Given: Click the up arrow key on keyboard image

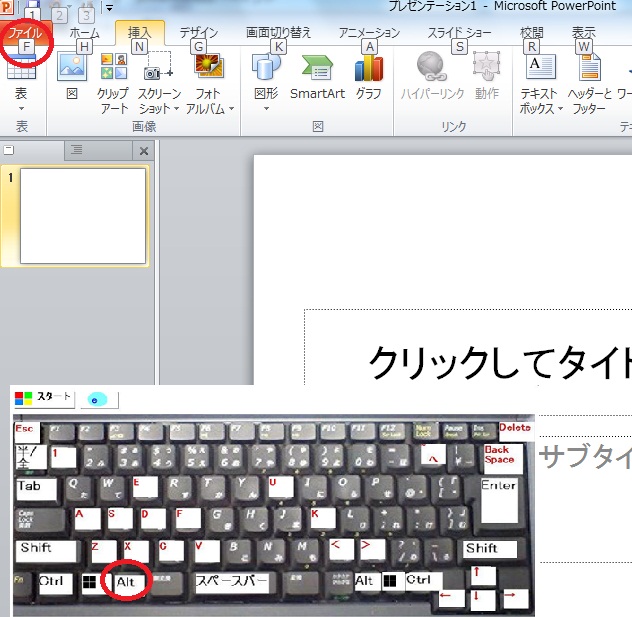Looking at the screenshot, I should 483,575.
